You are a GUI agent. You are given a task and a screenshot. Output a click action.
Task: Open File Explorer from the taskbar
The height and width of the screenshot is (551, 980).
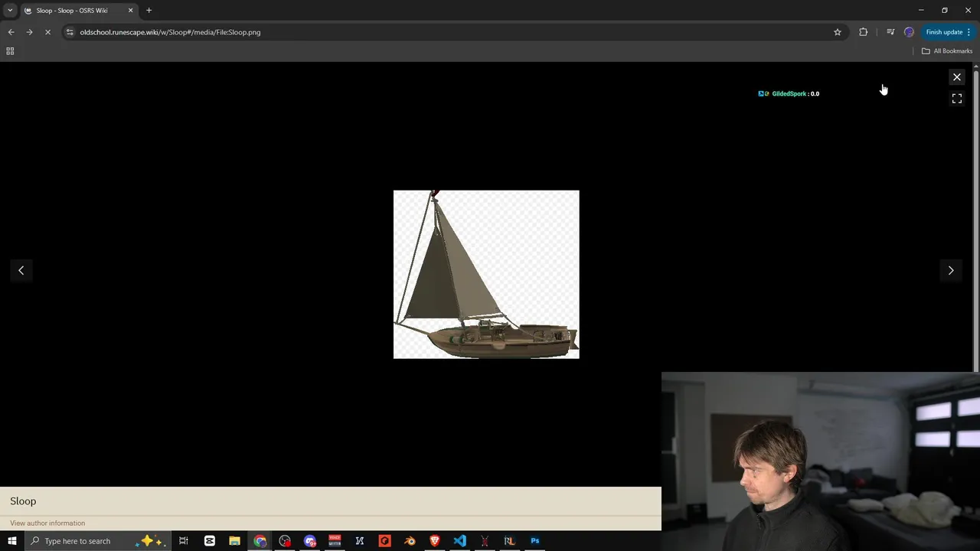[x=234, y=541]
